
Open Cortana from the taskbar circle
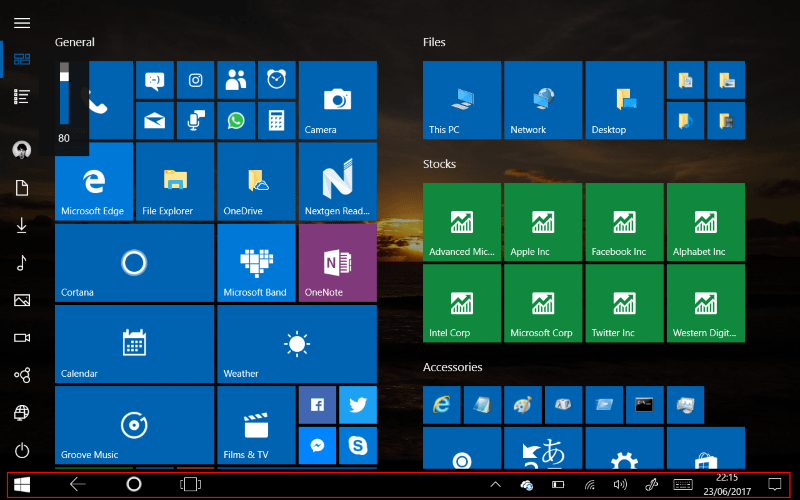coord(134,484)
